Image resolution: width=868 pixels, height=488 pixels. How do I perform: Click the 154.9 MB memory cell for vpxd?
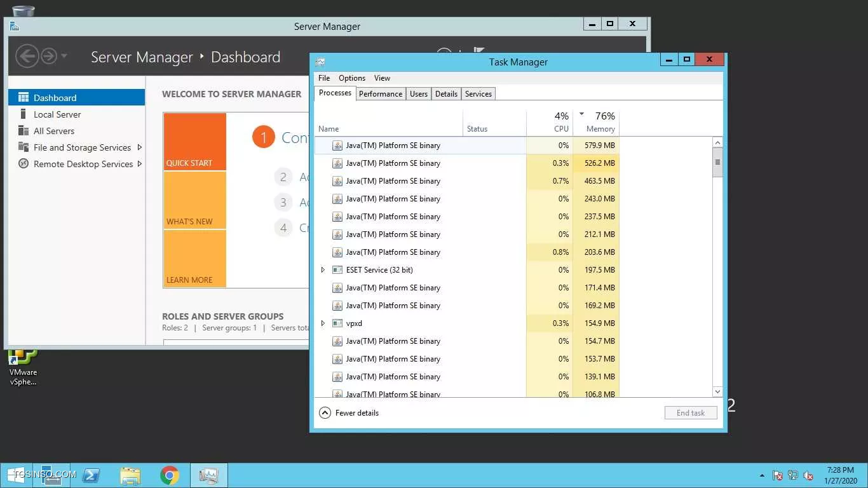(x=596, y=323)
